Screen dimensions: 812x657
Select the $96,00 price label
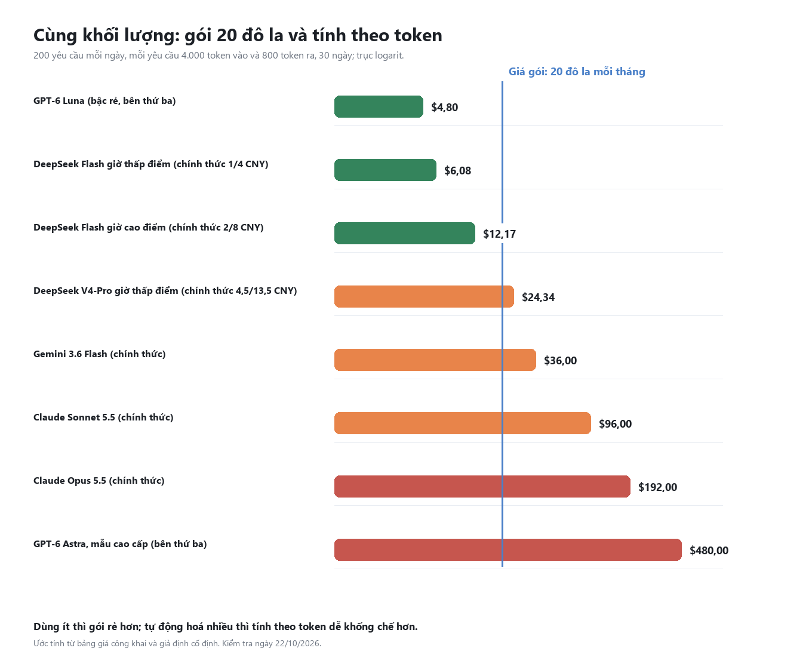point(616,424)
